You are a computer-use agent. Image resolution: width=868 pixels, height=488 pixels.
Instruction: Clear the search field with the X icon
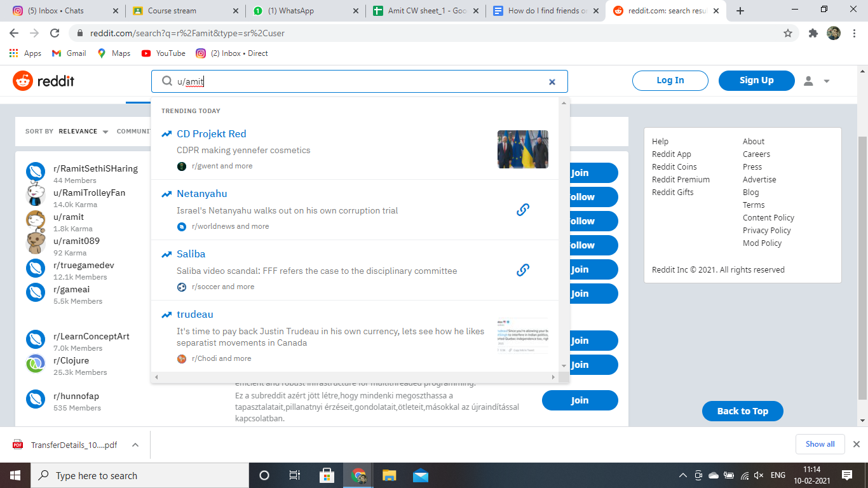(x=552, y=82)
